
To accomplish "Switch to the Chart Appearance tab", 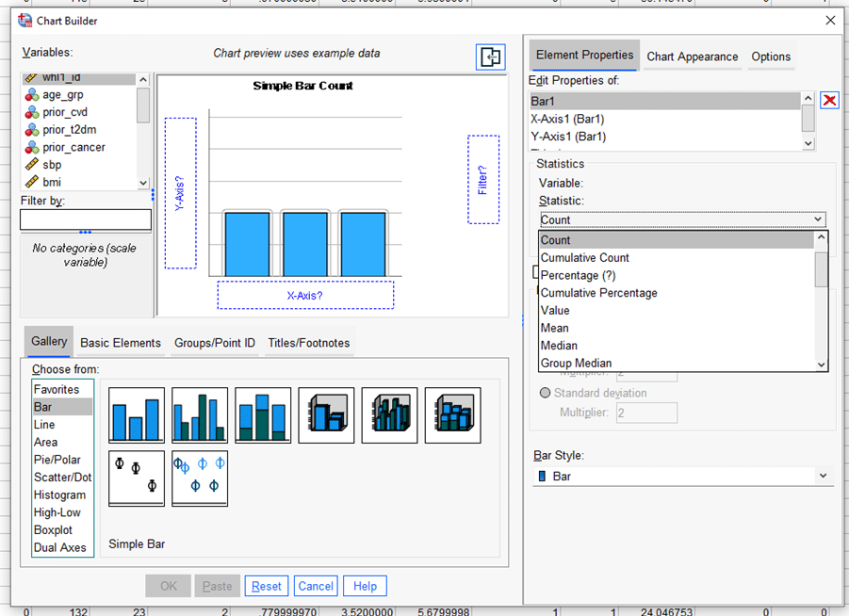I will 692,57.
